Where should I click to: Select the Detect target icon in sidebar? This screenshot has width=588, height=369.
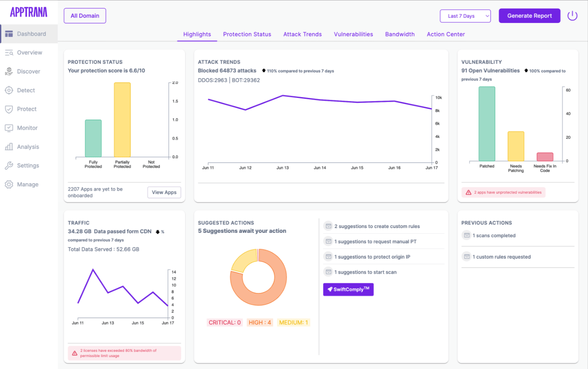[9, 90]
